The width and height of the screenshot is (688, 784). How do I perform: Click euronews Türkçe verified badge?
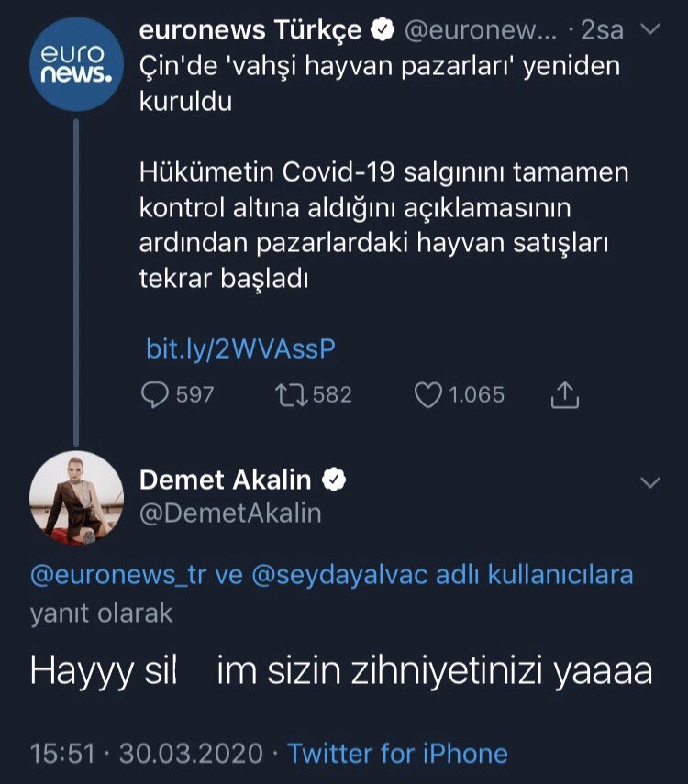click(x=381, y=30)
